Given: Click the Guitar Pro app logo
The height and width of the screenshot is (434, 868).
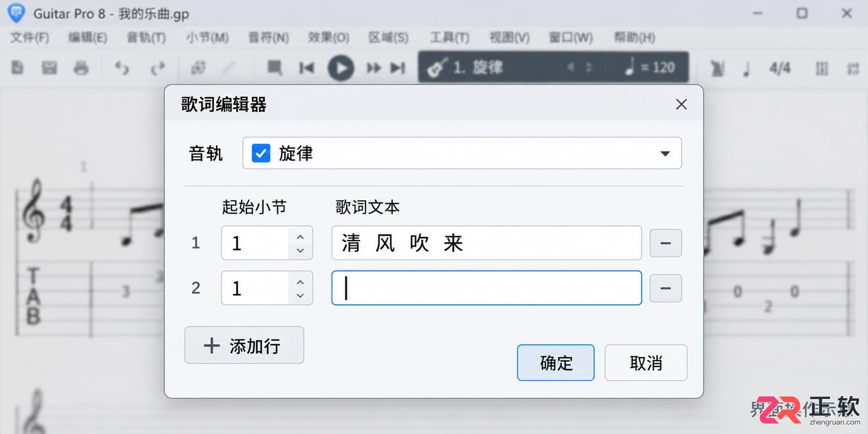Looking at the screenshot, I should pos(16,13).
